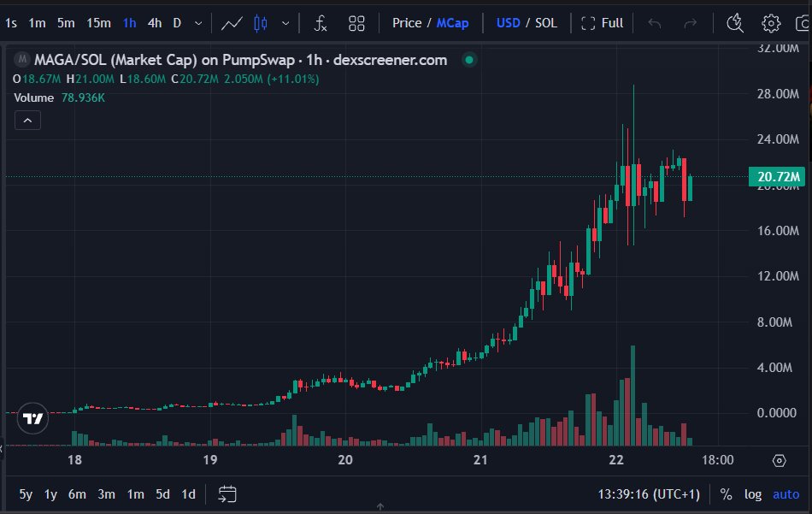The image size is (812, 514).
Task: Open the go to date calendar icon
Action: (227, 493)
